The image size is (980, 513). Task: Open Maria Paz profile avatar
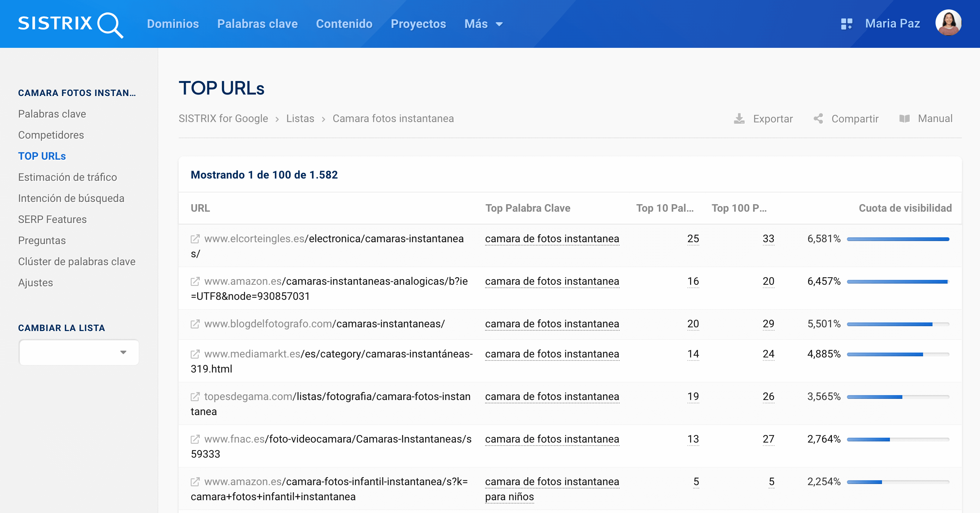[x=948, y=23]
